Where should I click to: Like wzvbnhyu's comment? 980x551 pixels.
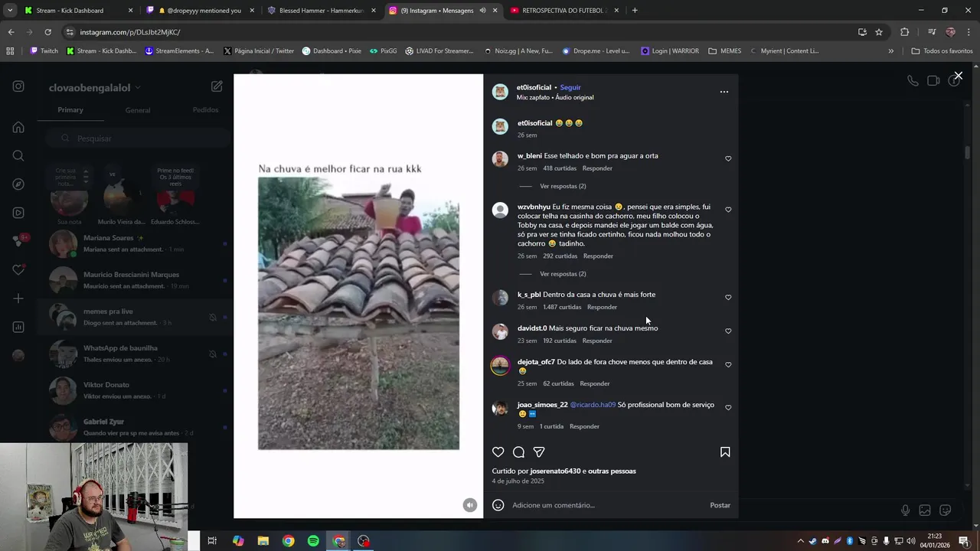tap(728, 210)
